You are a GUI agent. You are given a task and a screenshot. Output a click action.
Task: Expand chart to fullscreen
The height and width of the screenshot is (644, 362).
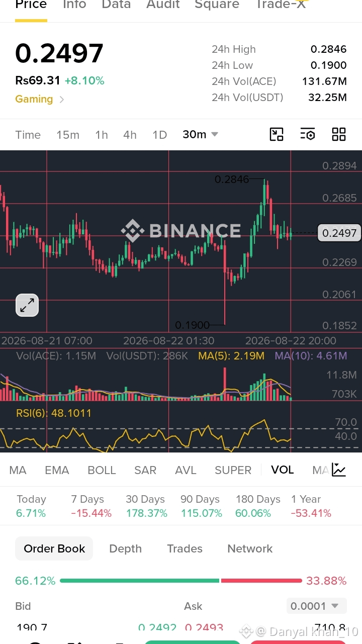[27, 305]
